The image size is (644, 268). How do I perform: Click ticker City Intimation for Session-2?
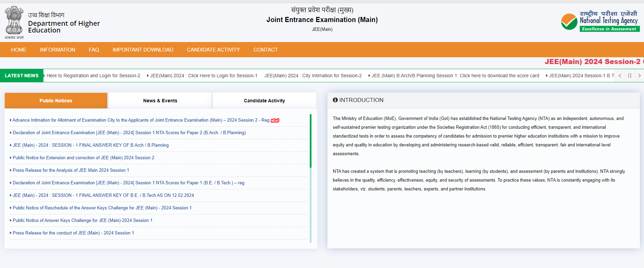(313, 76)
